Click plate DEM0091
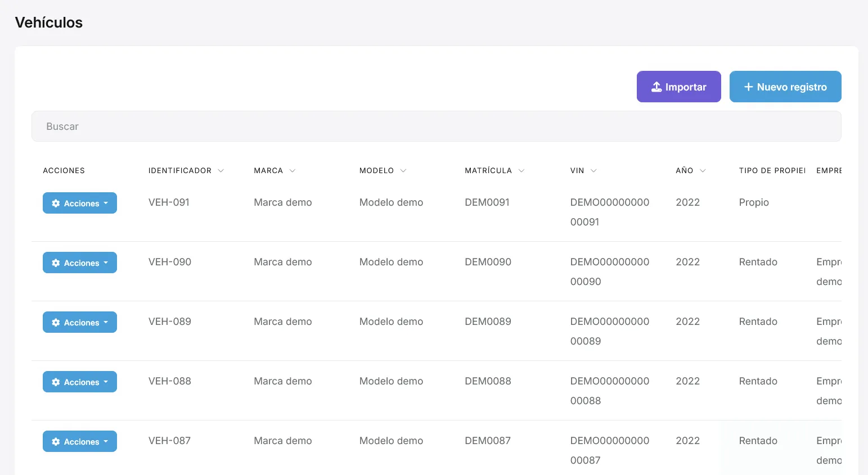 tap(487, 202)
